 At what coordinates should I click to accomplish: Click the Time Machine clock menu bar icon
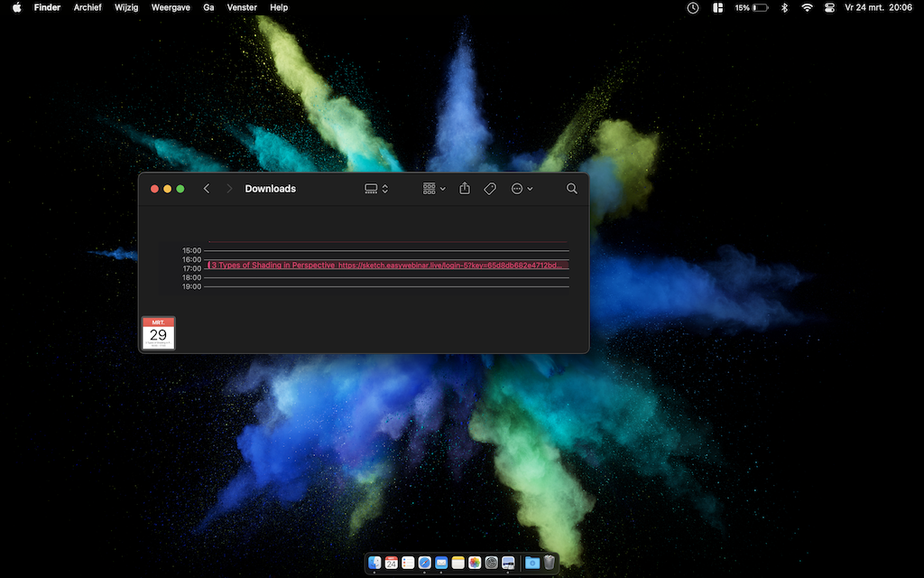[x=693, y=7]
